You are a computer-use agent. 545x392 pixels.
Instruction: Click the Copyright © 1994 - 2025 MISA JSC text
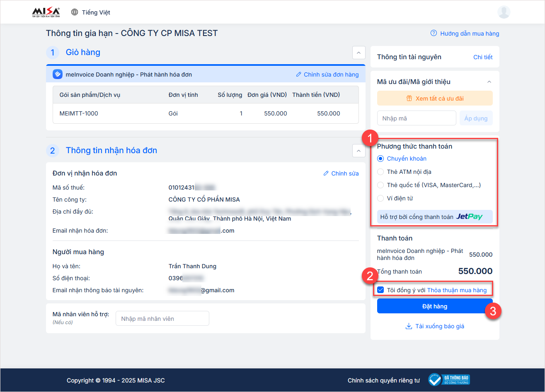coord(116,380)
